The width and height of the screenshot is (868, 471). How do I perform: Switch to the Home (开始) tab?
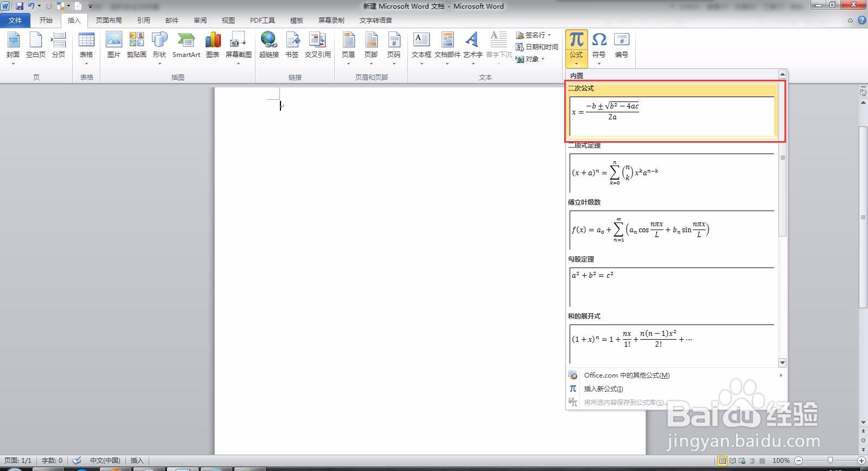pyautogui.click(x=46, y=20)
